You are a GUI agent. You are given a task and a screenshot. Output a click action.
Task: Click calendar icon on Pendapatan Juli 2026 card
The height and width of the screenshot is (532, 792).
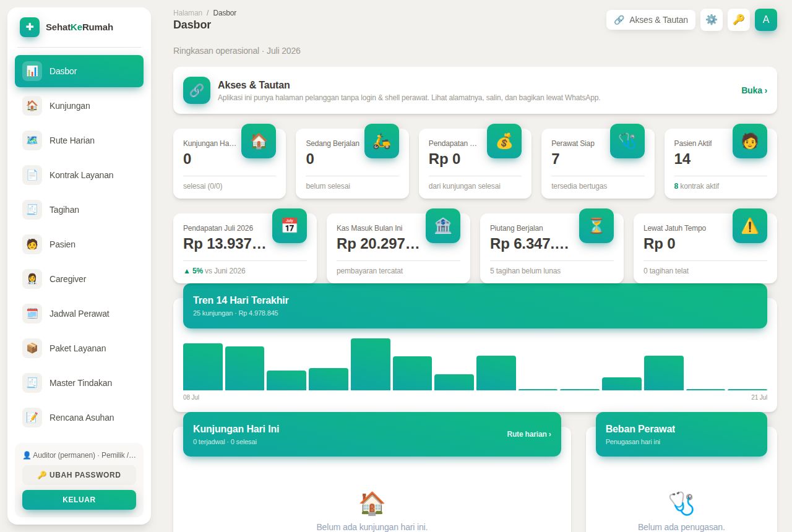[x=290, y=226]
